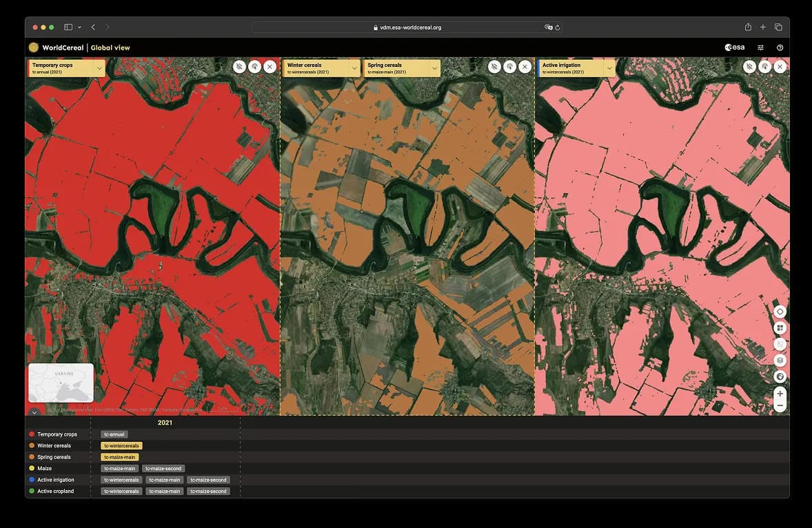
Task: Open the sliders settings icon next to the ESA logo
Action: (x=761, y=48)
